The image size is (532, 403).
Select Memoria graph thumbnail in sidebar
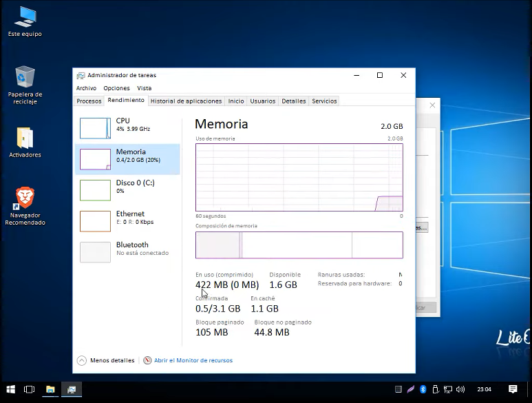96,159
